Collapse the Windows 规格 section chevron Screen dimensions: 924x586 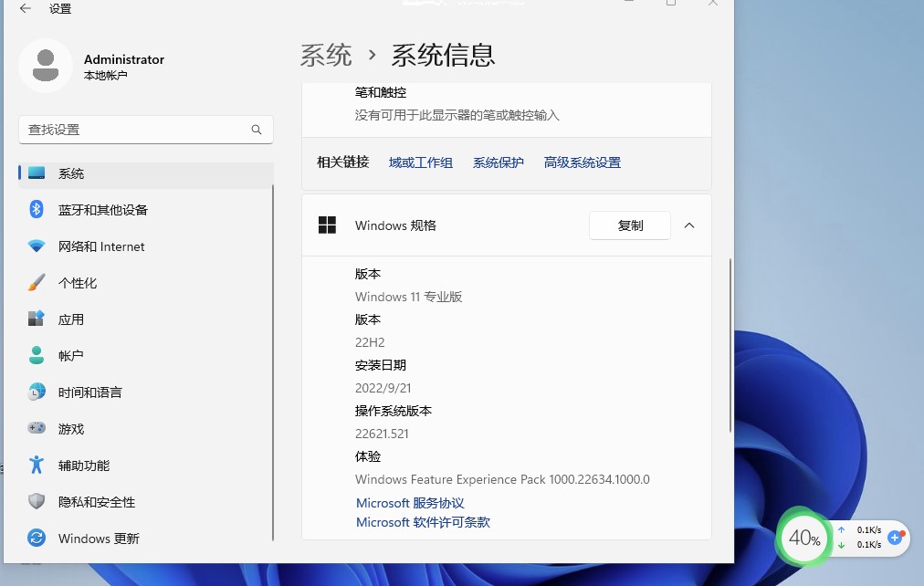coord(689,225)
